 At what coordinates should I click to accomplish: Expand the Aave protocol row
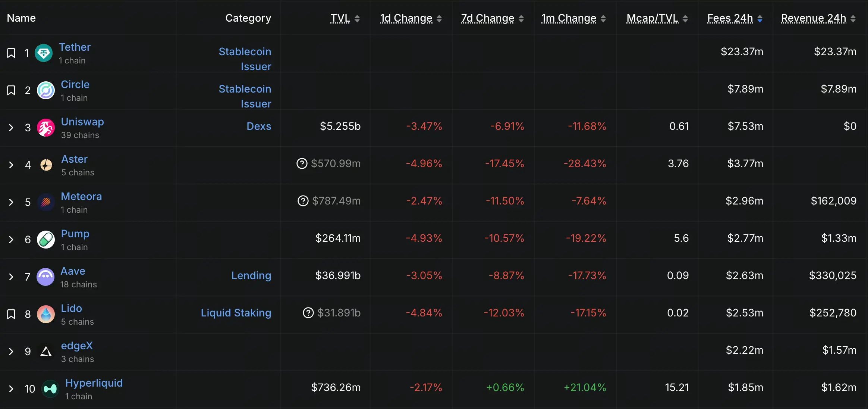click(11, 277)
